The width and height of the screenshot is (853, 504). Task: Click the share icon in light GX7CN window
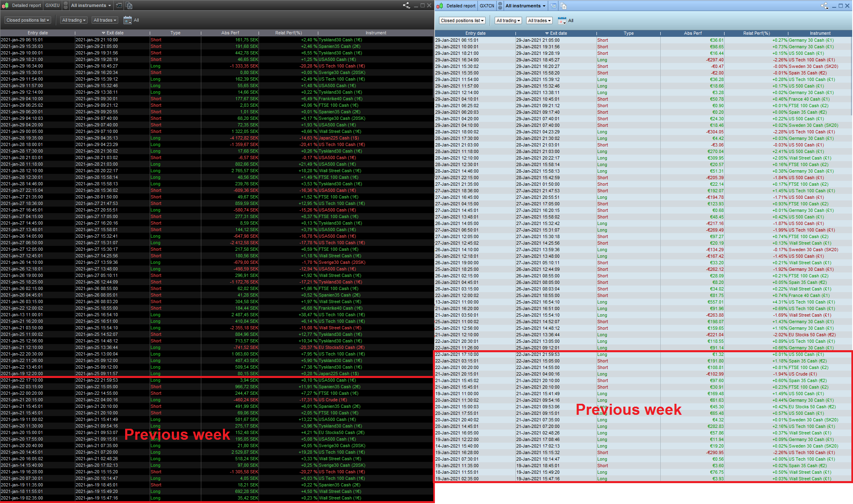824,6
